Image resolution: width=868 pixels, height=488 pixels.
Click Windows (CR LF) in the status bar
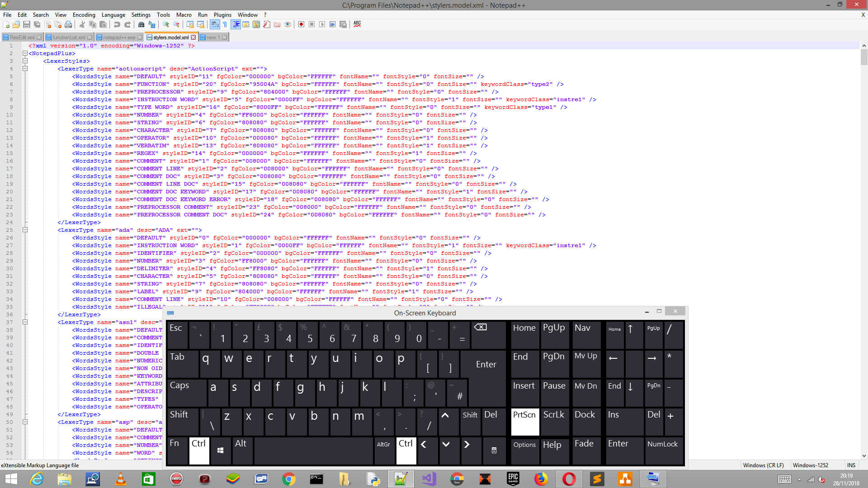pos(763,465)
